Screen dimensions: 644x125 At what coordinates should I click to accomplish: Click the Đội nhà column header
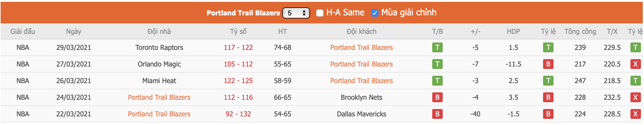coord(159,31)
